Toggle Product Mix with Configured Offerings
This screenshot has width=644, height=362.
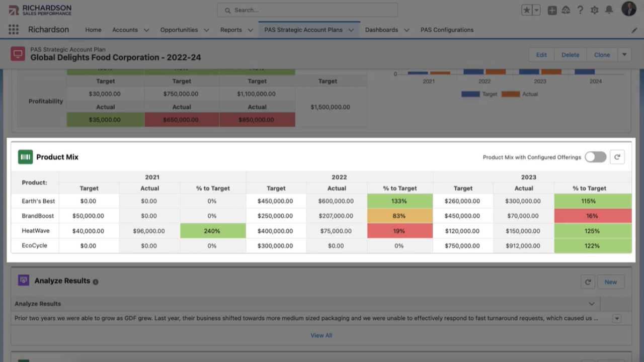596,157
